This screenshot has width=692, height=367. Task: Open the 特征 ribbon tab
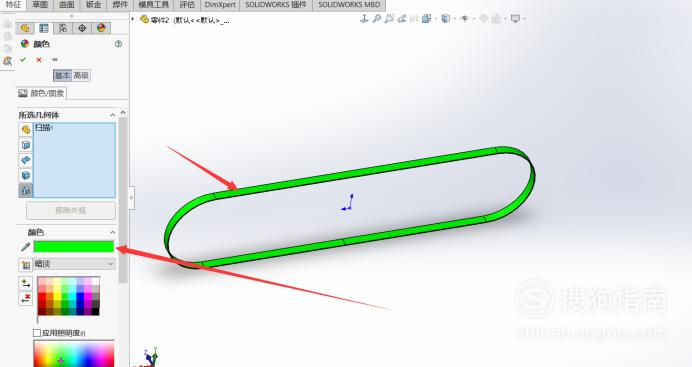(x=13, y=5)
